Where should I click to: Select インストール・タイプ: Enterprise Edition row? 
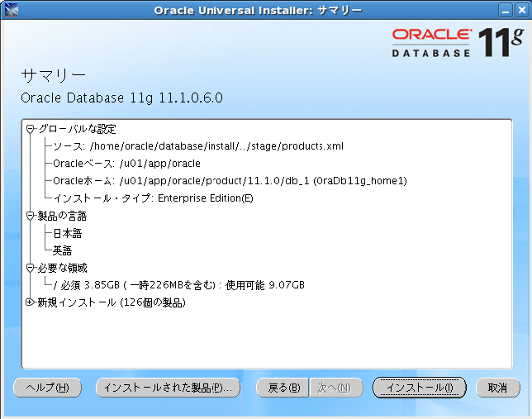point(153,198)
